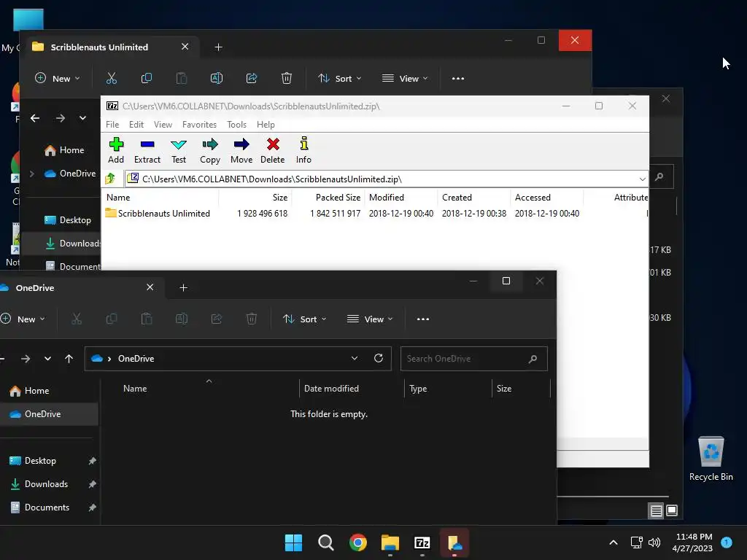This screenshot has width=747, height=560.
Task: Open taskbar Search
Action: pyautogui.click(x=326, y=542)
